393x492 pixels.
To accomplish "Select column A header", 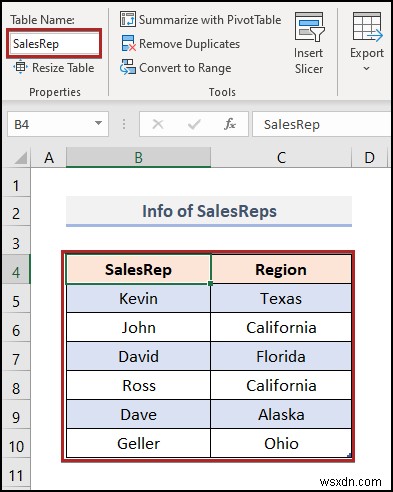I will point(49,157).
